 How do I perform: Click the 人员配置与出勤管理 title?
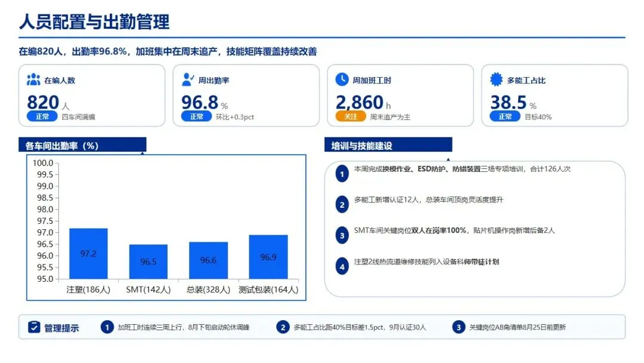pos(94,21)
